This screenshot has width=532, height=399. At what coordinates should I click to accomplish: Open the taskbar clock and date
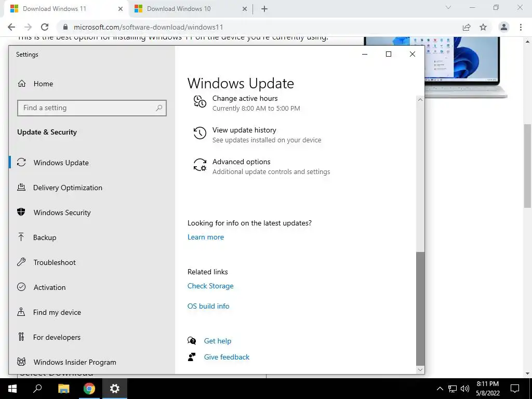[x=487, y=389]
